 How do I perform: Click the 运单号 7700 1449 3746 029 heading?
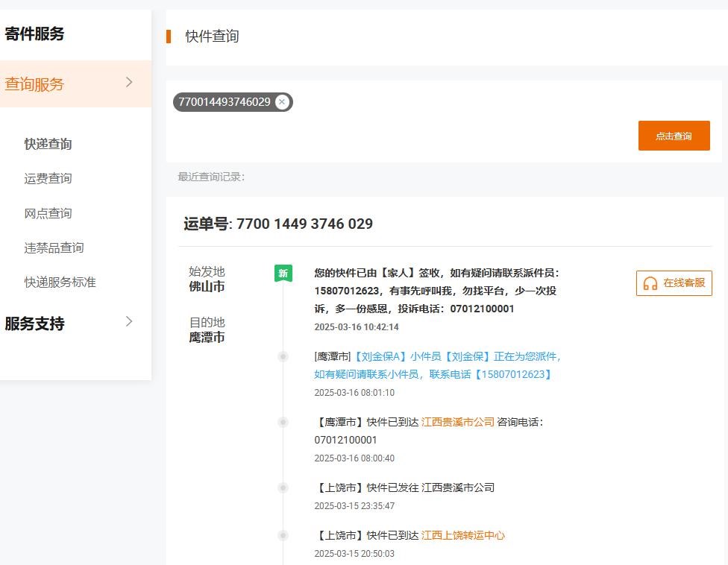point(278,224)
